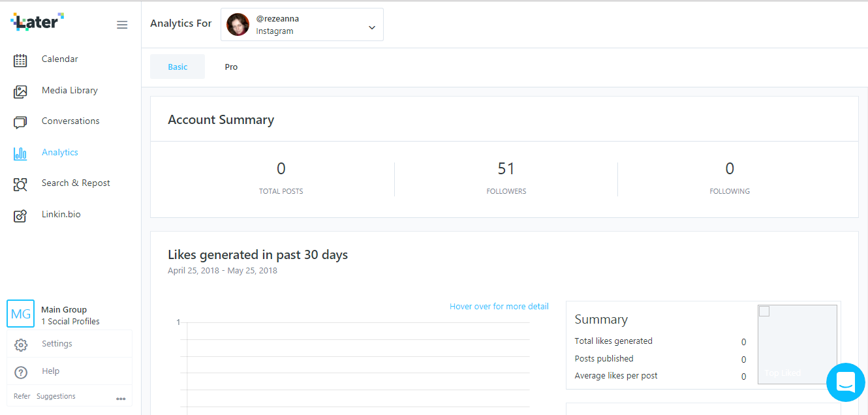The height and width of the screenshot is (415, 868).
Task: Click the Later logo
Action: coord(37,22)
